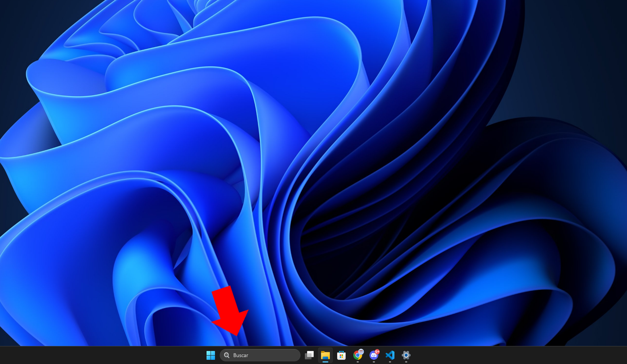
Task: Open Discord showing 9+ notifications
Action: pos(374,355)
